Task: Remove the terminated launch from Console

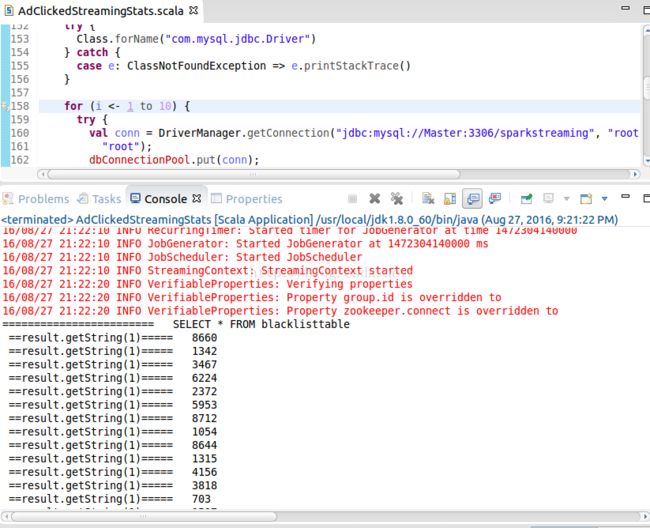Action: [x=375, y=199]
